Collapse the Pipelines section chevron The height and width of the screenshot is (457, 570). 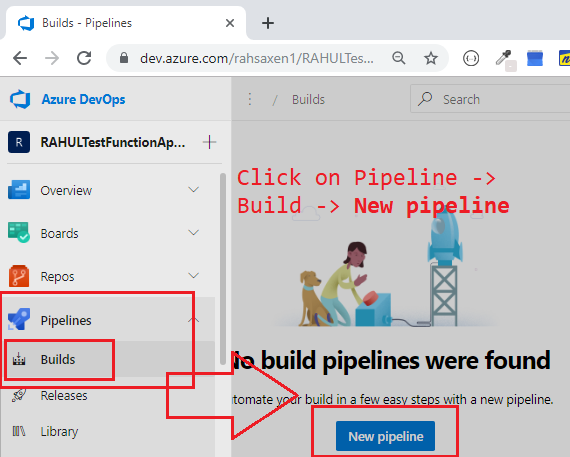(x=194, y=320)
